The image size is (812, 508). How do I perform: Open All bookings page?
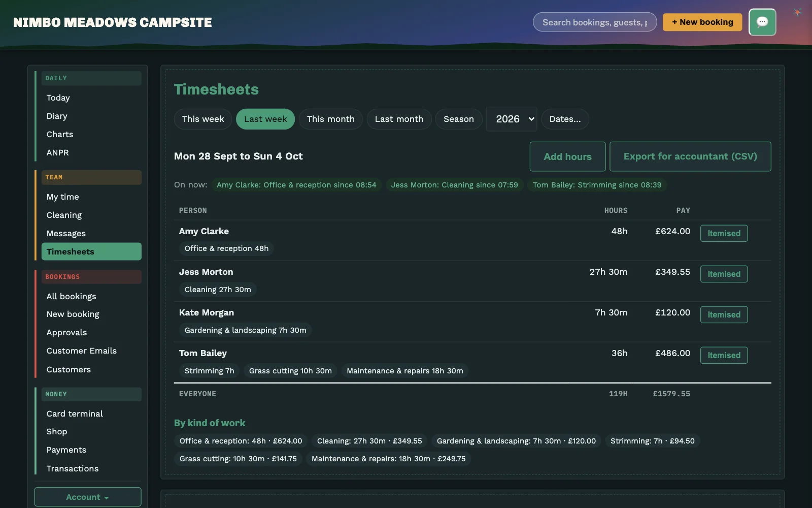(x=91, y=296)
